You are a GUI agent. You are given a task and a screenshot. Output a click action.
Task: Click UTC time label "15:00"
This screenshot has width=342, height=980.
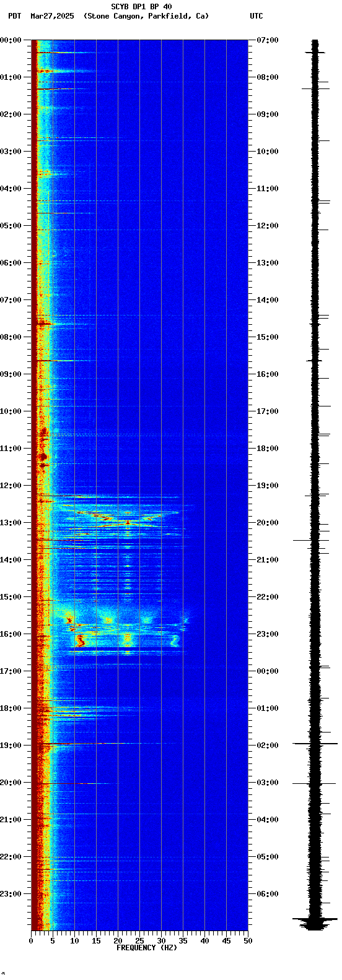pos(268,337)
